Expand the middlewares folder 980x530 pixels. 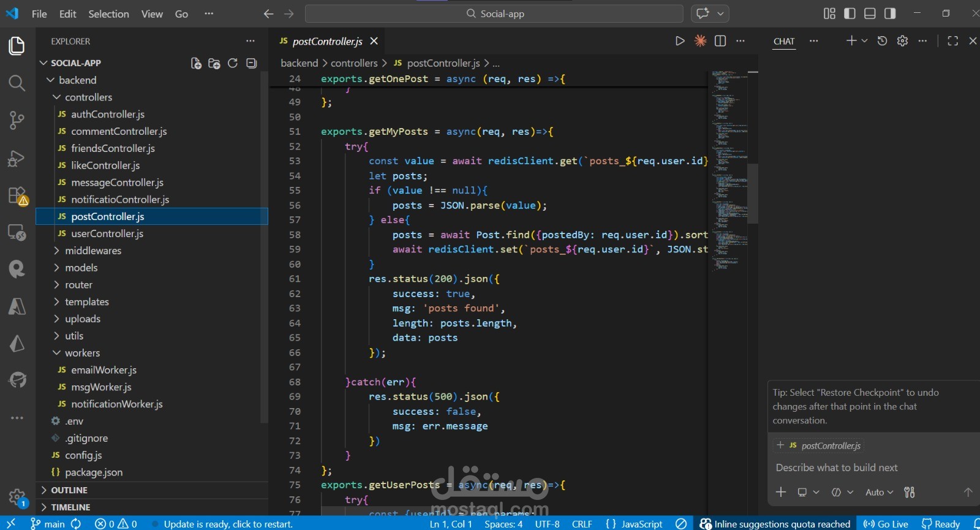[x=93, y=251]
